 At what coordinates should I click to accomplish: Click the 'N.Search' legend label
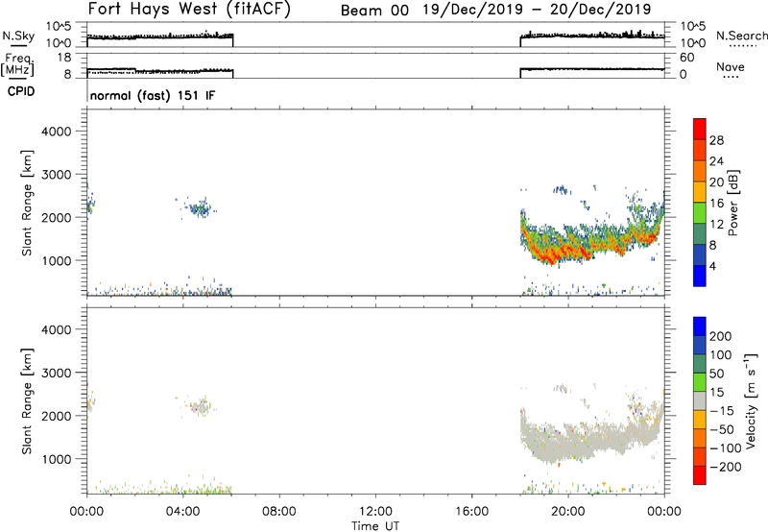click(x=741, y=36)
